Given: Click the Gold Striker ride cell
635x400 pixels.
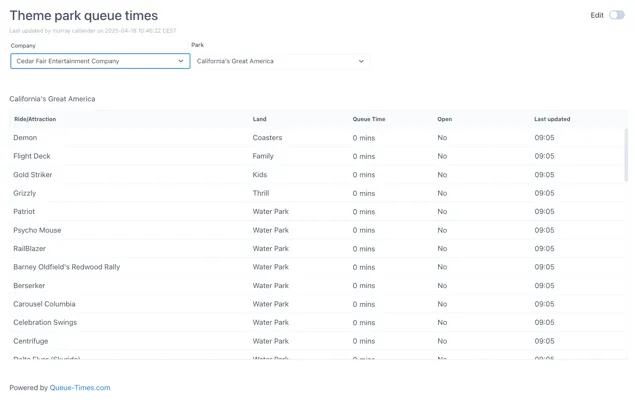Looking at the screenshot, I should pyautogui.click(x=33, y=175).
